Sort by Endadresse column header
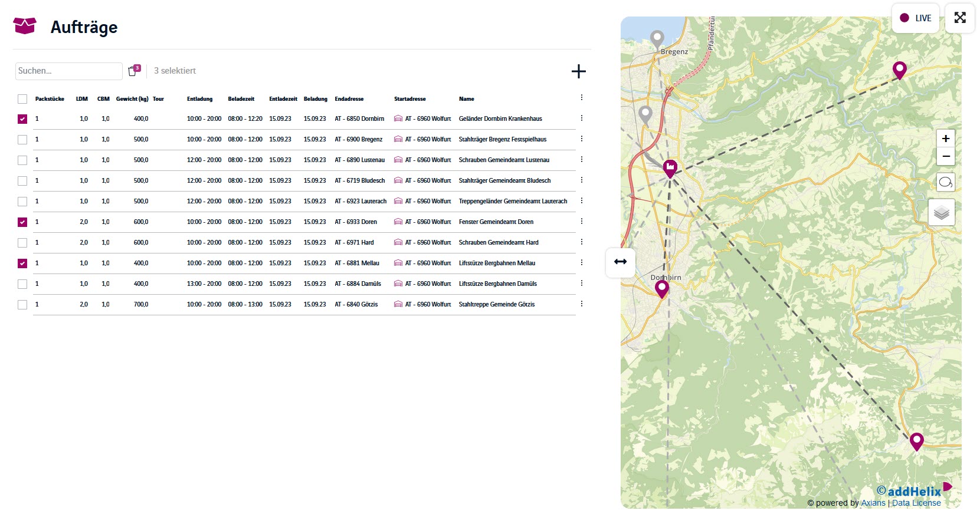This screenshot has width=980, height=514. [x=349, y=99]
